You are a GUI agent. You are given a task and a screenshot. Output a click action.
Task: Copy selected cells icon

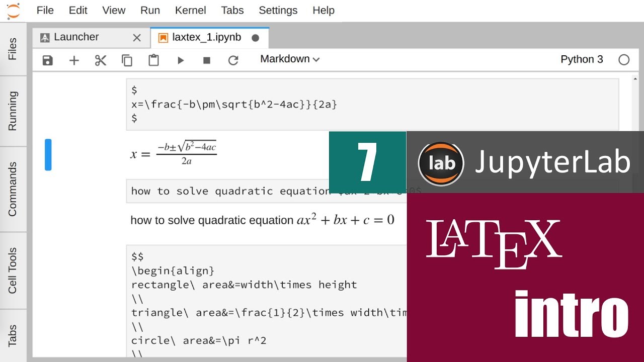pyautogui.click(x=127, y=60)
